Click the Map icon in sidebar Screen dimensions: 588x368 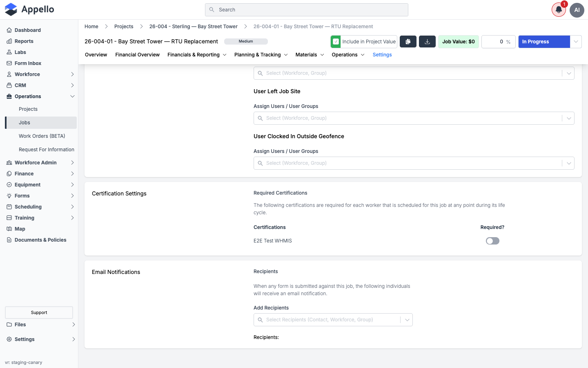click(9, 229)
